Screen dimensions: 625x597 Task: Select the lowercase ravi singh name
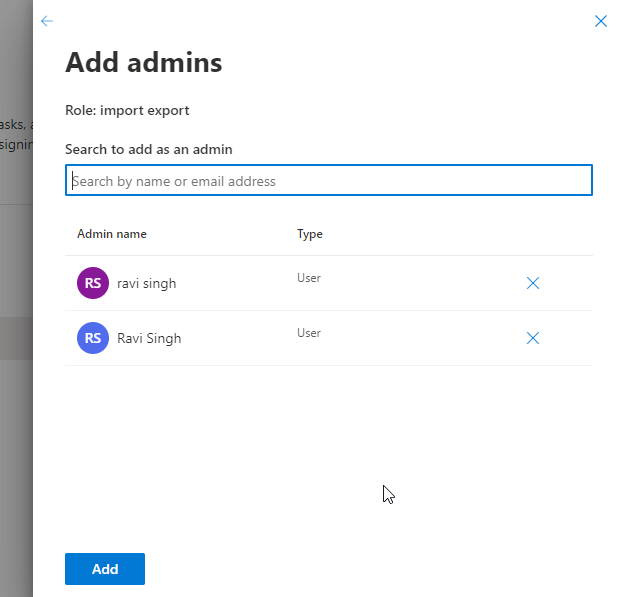pos(146,283)
